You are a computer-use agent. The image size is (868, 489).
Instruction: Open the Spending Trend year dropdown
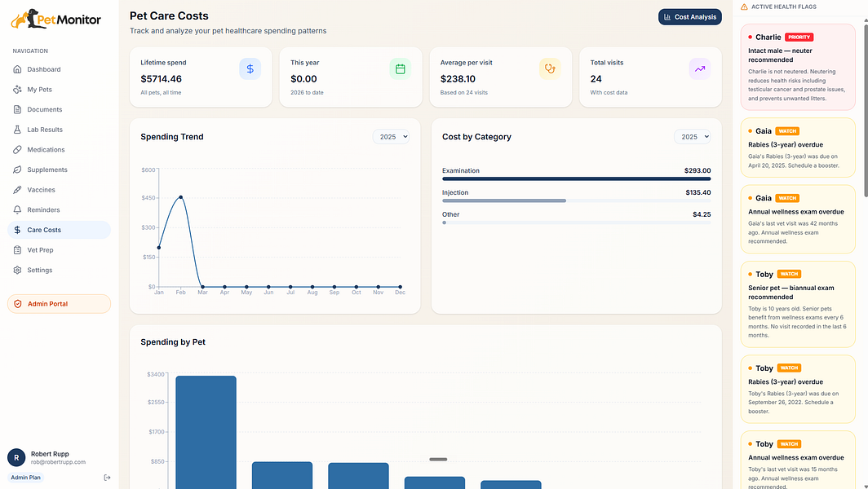pos(391,137)
